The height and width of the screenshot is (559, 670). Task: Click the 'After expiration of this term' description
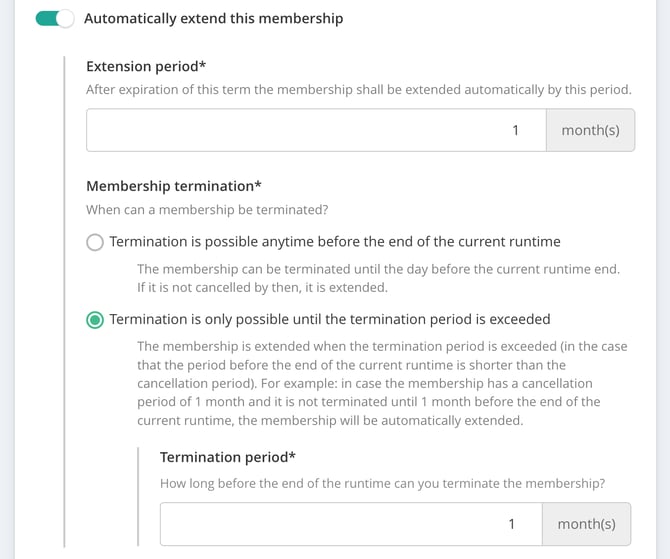(x=359, y=90)
